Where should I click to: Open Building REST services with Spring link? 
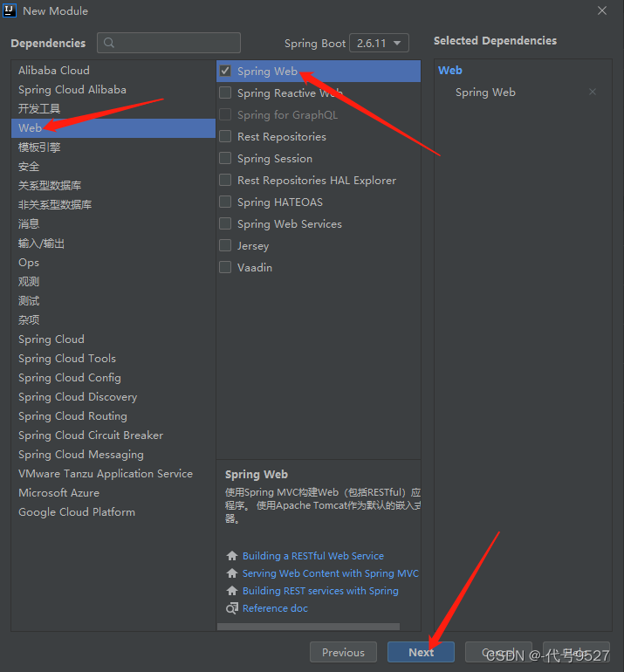(320, 591)
